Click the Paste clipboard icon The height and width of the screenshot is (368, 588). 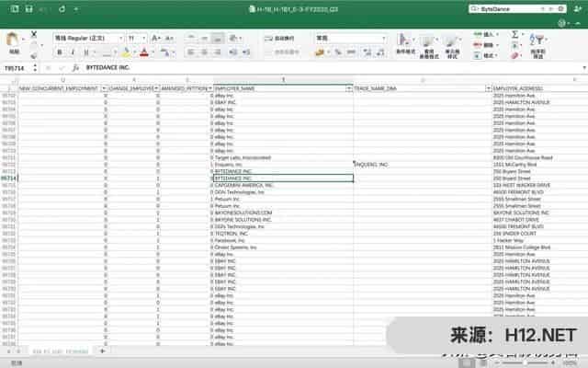pos(12,40)
